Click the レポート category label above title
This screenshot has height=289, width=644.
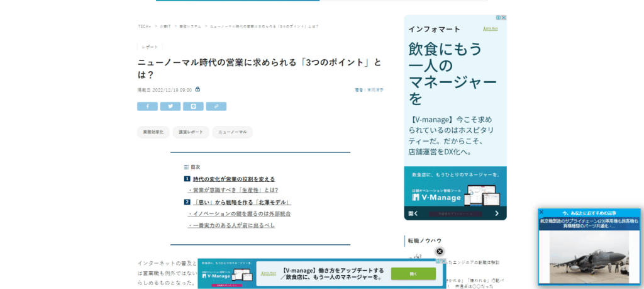point(150,47)
